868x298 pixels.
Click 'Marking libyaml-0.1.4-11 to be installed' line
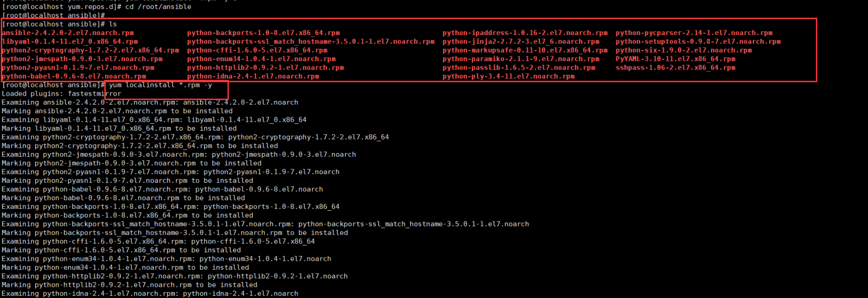[x=119, y=129]
